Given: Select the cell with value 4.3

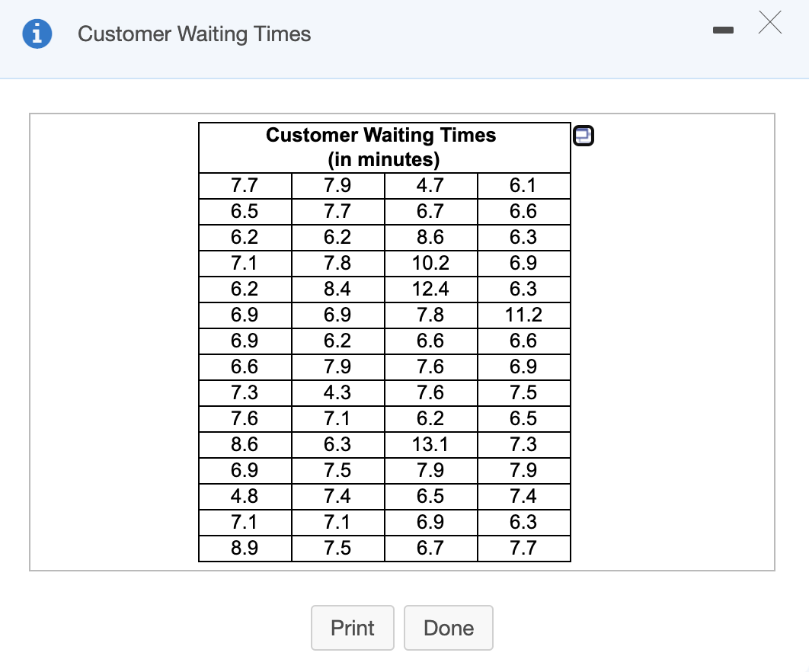Looking at the screenshot, I should [x=337, y=392].
